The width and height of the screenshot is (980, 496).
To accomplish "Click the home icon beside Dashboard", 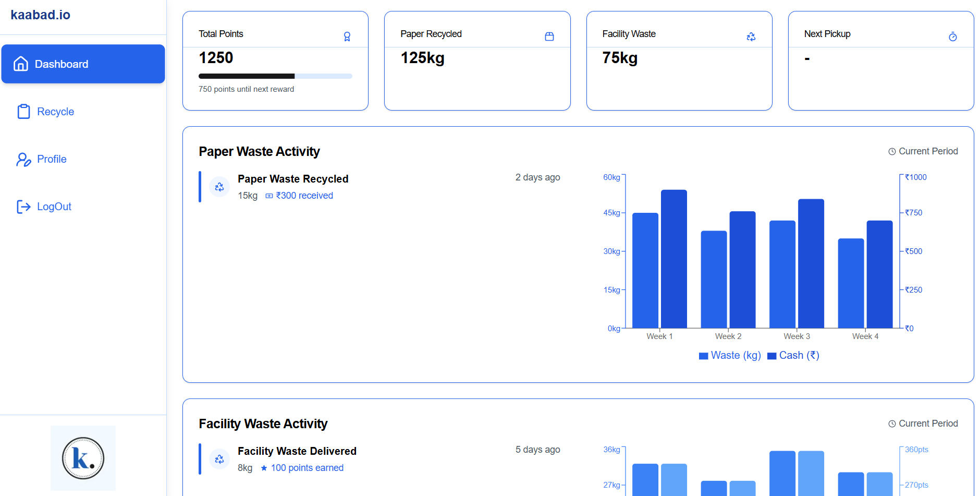I will pos(21,64).
